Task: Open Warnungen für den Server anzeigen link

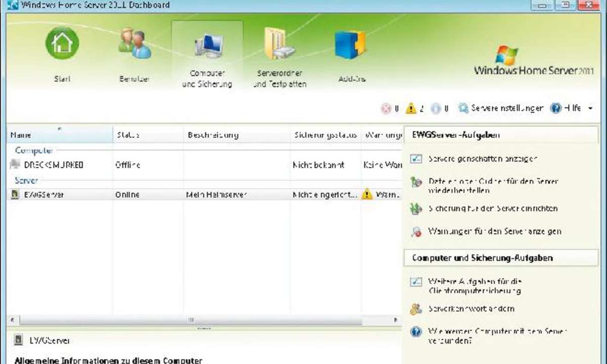Action: pos(495,232)
